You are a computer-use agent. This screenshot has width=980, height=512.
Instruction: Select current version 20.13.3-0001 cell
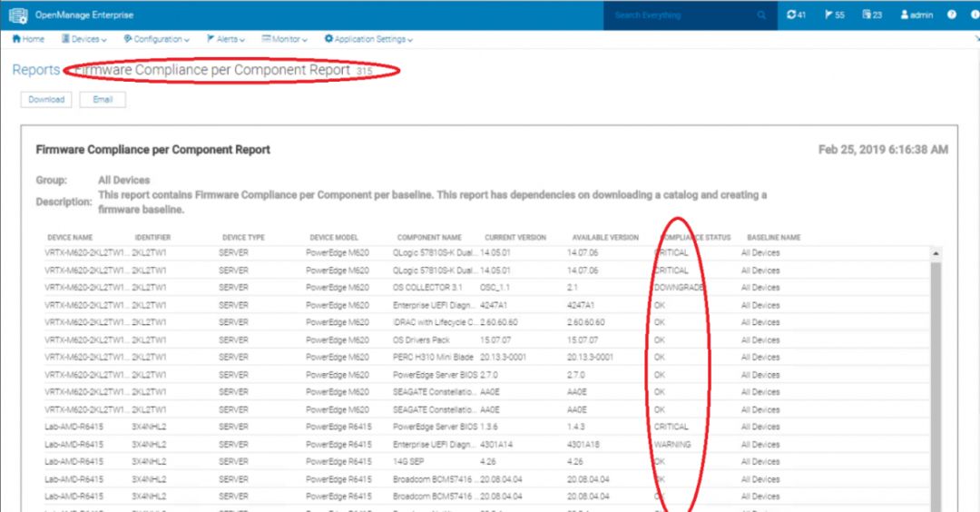tap(503, 357)
